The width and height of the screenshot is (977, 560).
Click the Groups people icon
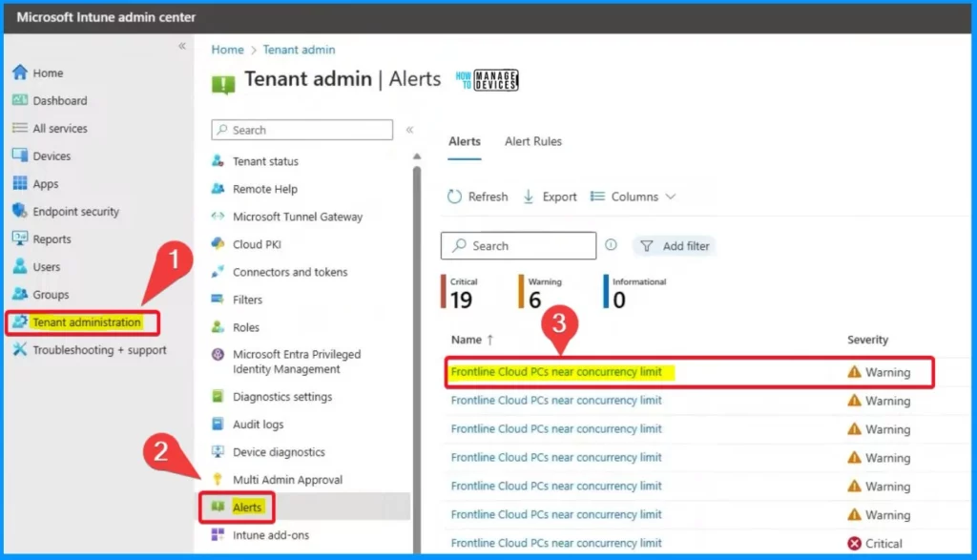tap(20, 294)
